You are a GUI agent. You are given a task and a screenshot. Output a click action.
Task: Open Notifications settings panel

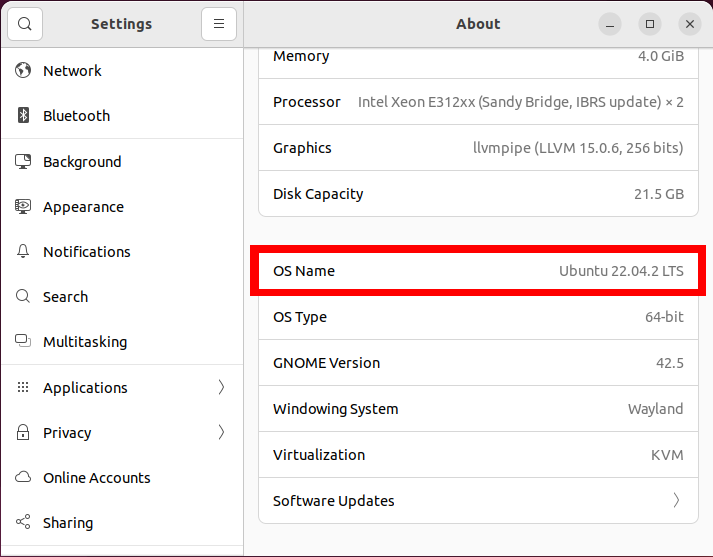[x=122, y=251]
